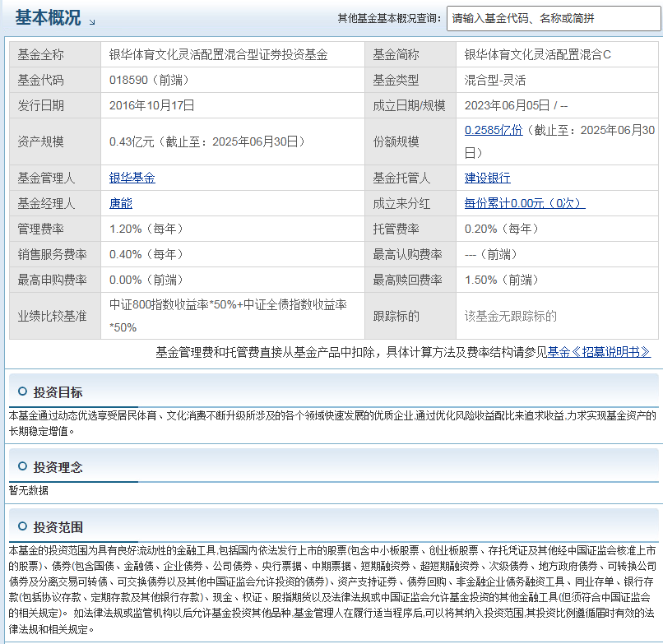Screen dimensions: 663x644
Task: Click the 其他基金基本概况查询 label
Action: tap(389, 18)
